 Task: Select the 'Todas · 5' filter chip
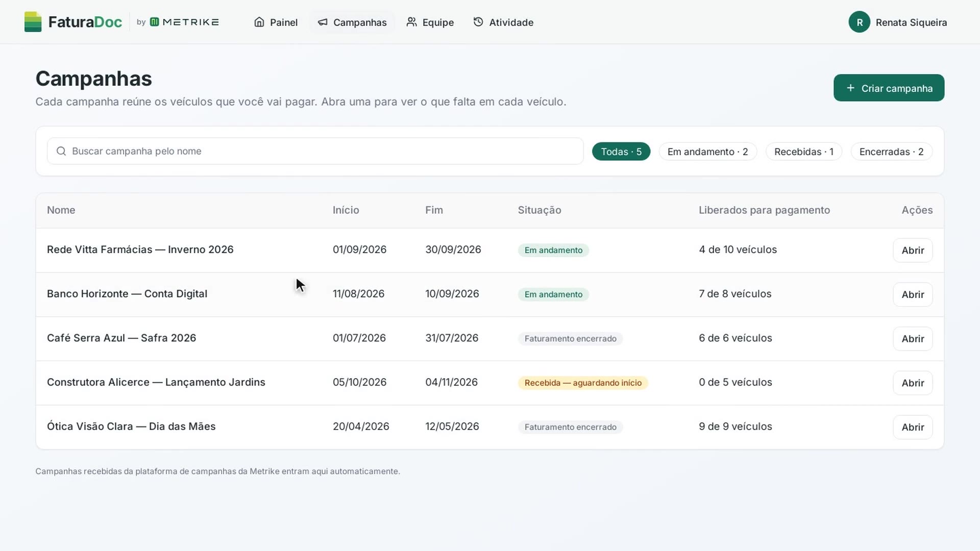(621, 152)
